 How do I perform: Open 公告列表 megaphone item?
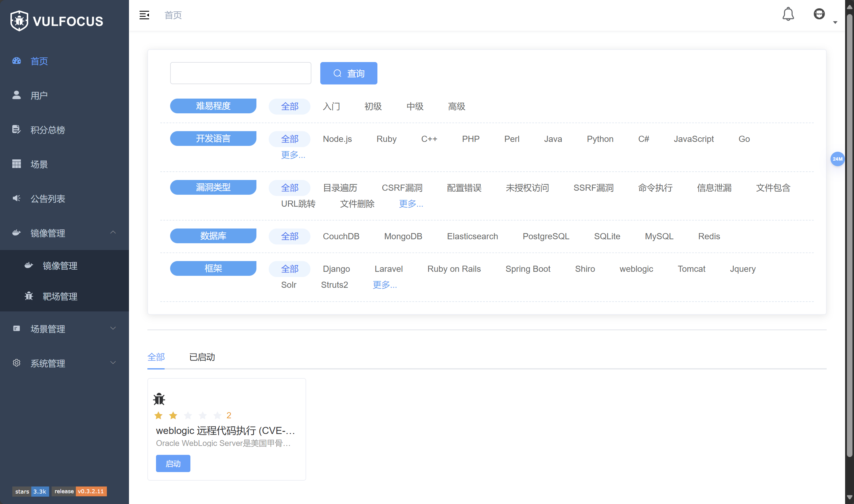48,198
